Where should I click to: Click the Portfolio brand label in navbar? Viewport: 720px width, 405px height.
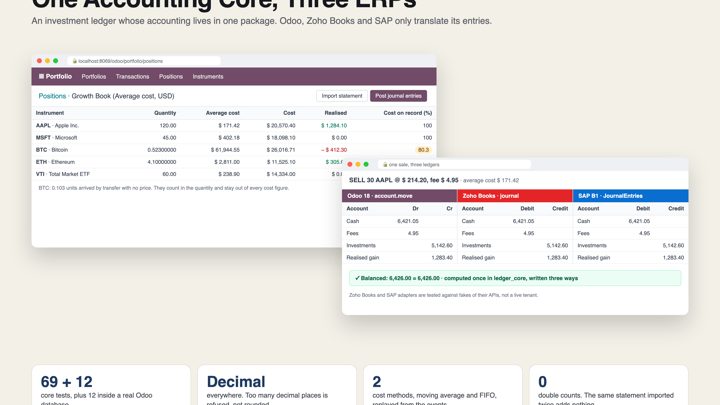point(59,77)
